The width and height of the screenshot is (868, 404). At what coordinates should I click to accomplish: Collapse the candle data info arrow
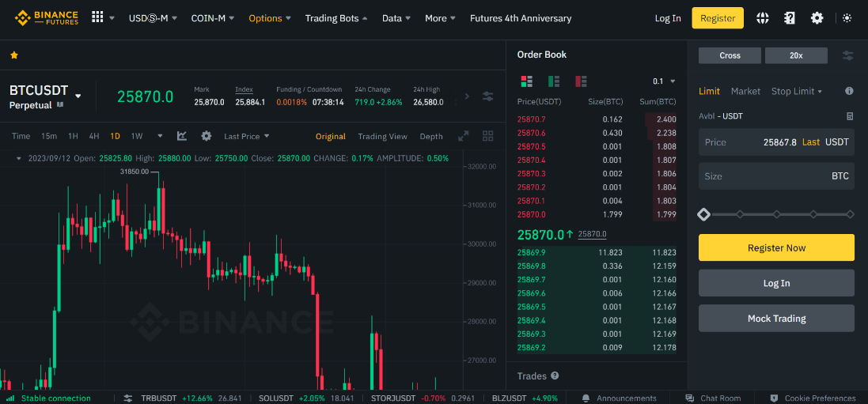click(18, 158)
